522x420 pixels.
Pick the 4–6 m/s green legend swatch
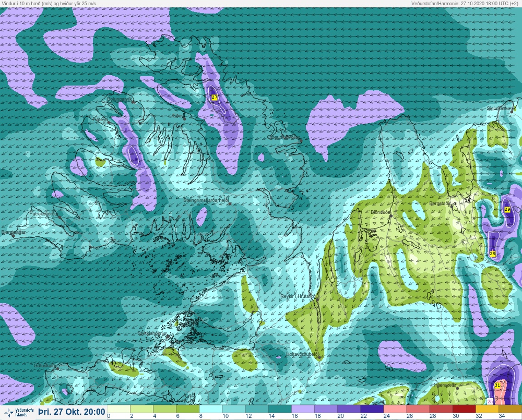click(x=165, y=409)
